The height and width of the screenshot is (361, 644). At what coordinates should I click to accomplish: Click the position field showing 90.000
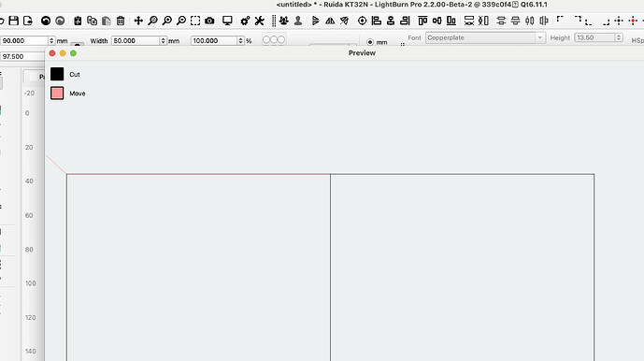[x=23, y=41]
